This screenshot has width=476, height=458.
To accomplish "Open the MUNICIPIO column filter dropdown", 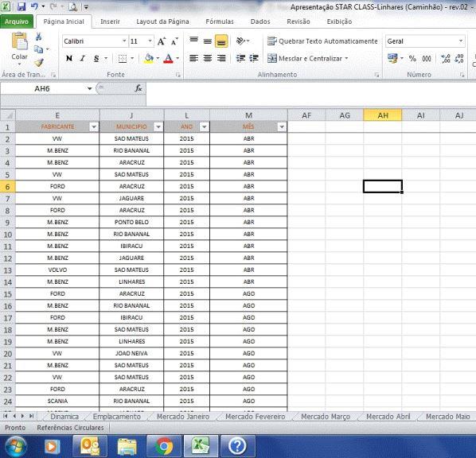I will (x=158, y=126).
